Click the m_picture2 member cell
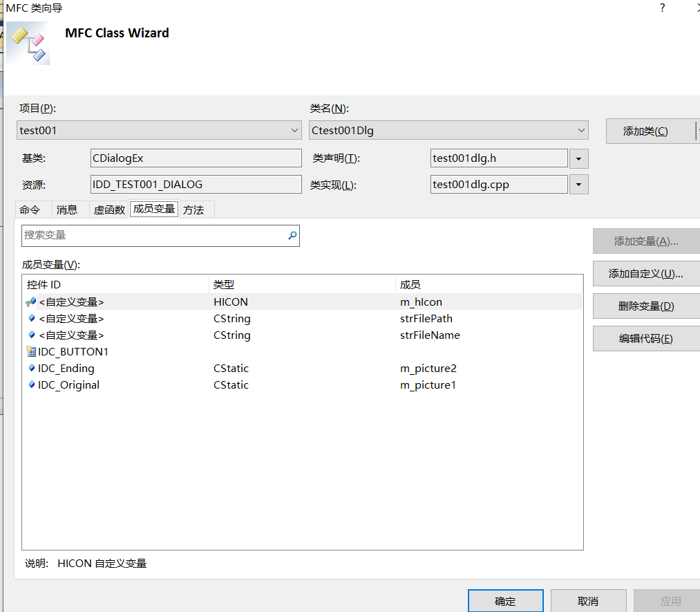700x612 pixels. coord(428,369)
